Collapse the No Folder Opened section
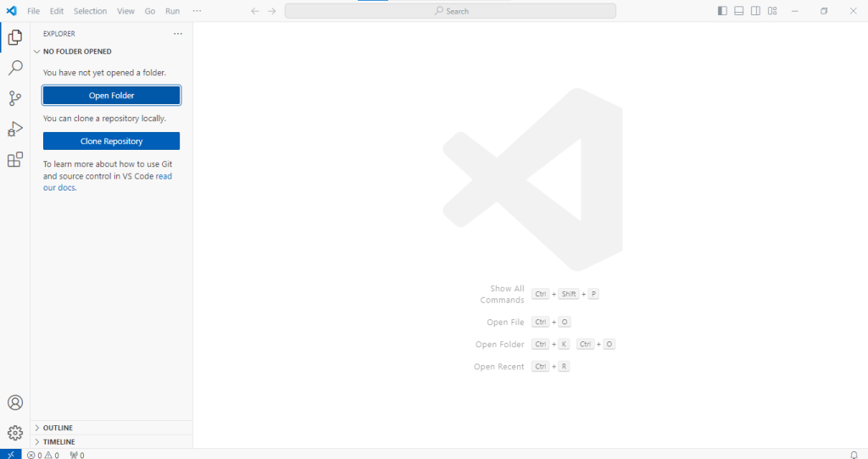 click(x=76, y=52)
